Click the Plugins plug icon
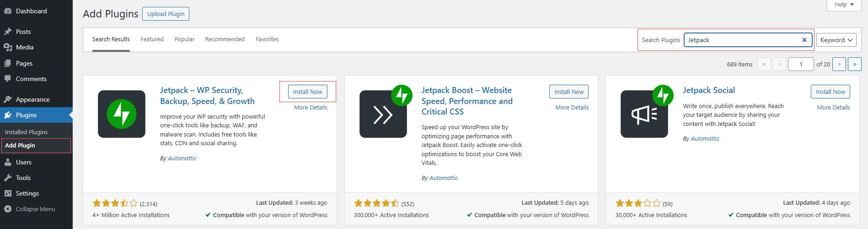This screenshot has width=868, height=229. [x=8, y=115]
